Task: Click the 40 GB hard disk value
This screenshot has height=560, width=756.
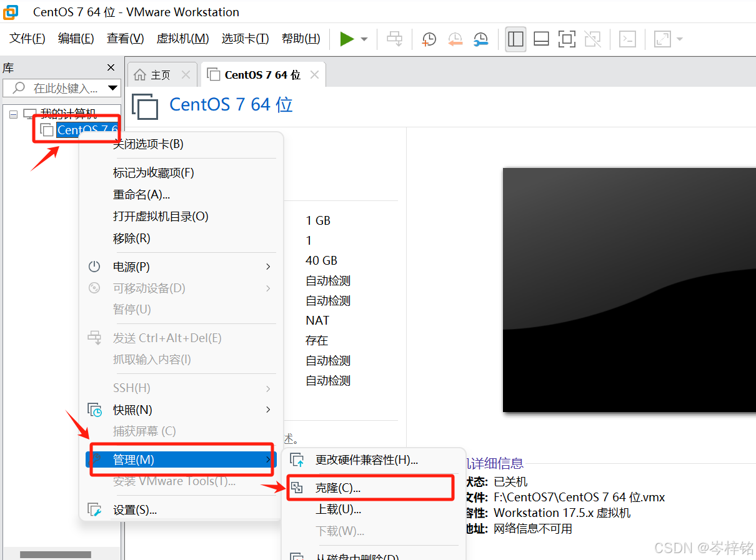Action: [321, 260]
